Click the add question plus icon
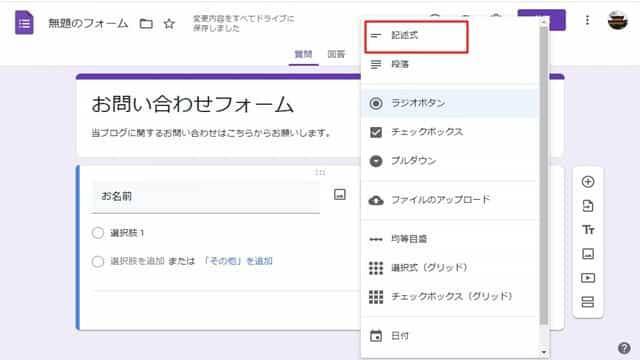Screen dimensions: 640x360 pos(588,182)
